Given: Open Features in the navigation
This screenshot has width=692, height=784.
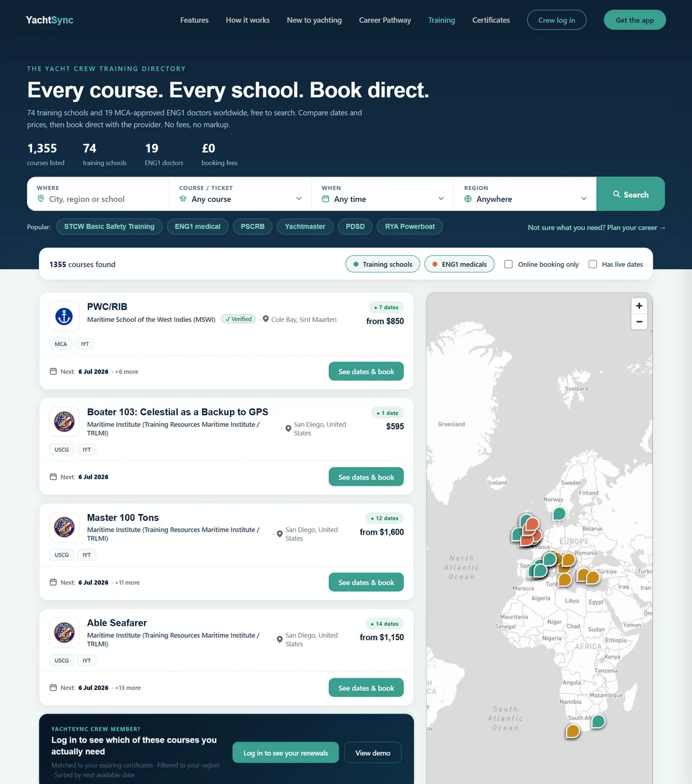Looking at the screenshot, I should pos(195,20).
